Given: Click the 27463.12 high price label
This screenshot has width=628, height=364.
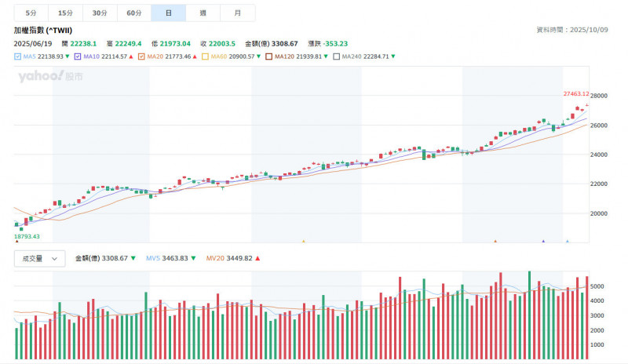Looking at the screenshot, I should pos(575,93).
